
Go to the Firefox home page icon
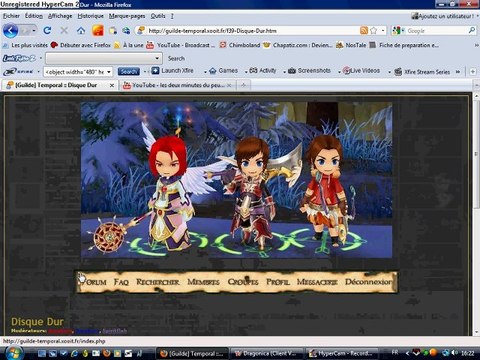click(81, 31)
